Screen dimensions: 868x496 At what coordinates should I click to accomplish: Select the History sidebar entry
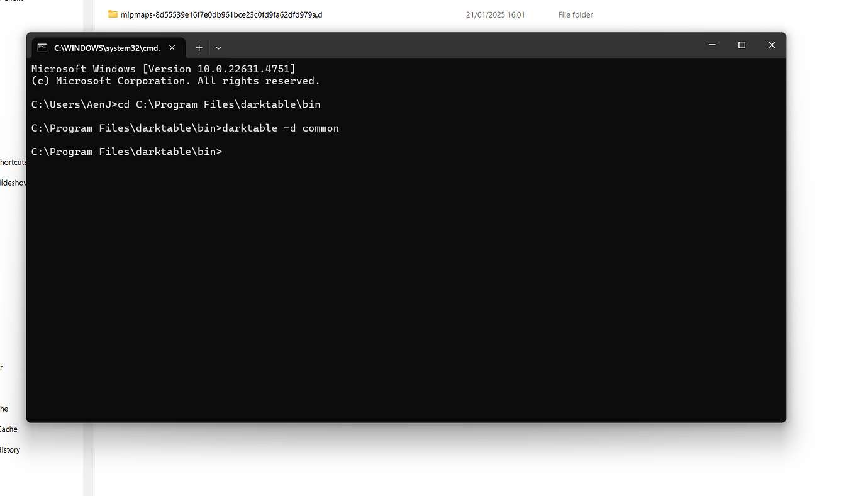10,449
